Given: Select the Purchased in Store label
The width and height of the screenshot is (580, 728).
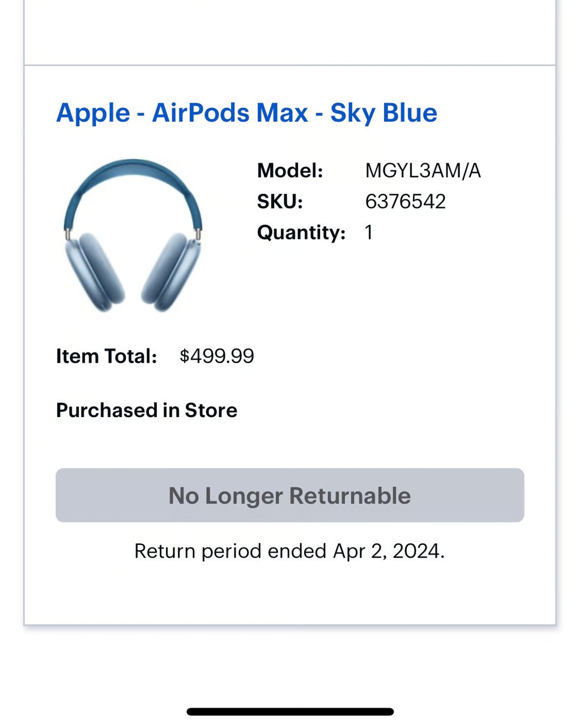Looking at the screenshot, I should pos(146,410).
